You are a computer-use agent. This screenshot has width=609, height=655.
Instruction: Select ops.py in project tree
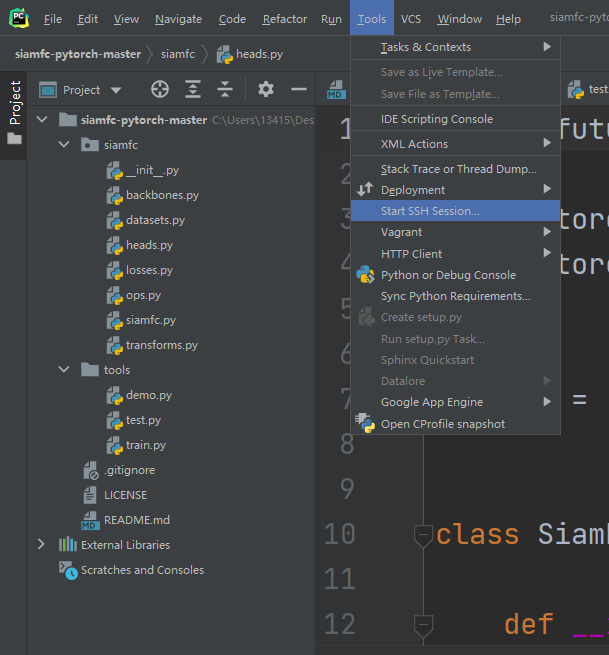tap(143, 295)
